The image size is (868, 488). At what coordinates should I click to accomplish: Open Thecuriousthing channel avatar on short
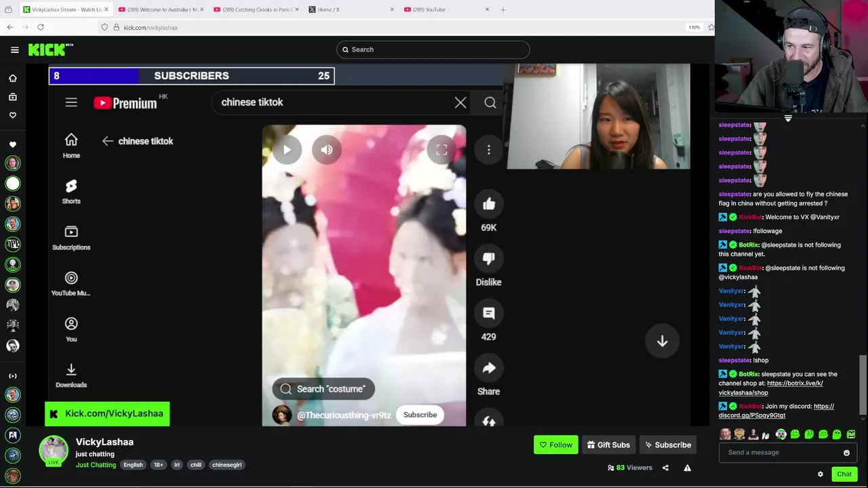click(281, 415)
